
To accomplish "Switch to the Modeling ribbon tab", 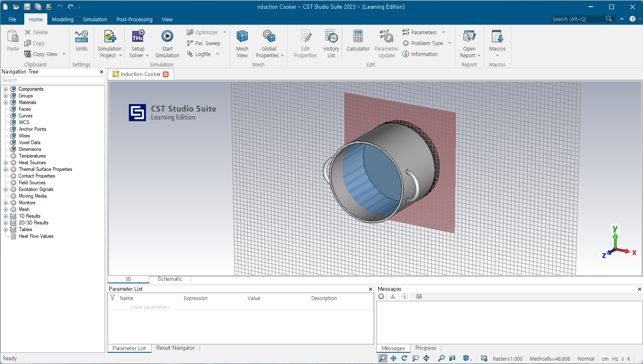I will 63,19.
